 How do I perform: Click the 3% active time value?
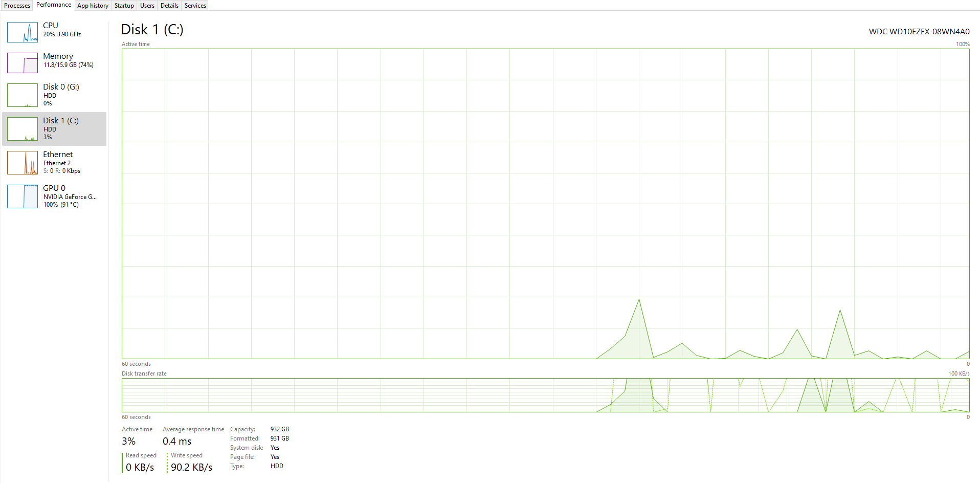[129, 441]
